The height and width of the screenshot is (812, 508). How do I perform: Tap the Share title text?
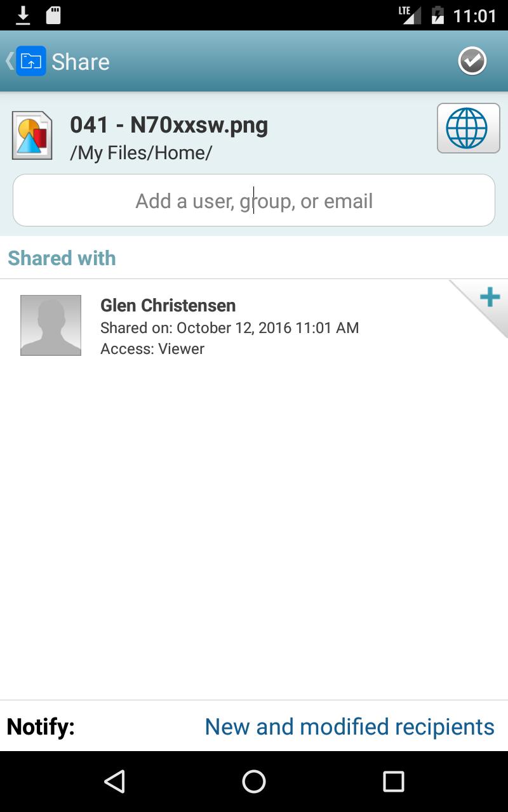pos(81,62)
